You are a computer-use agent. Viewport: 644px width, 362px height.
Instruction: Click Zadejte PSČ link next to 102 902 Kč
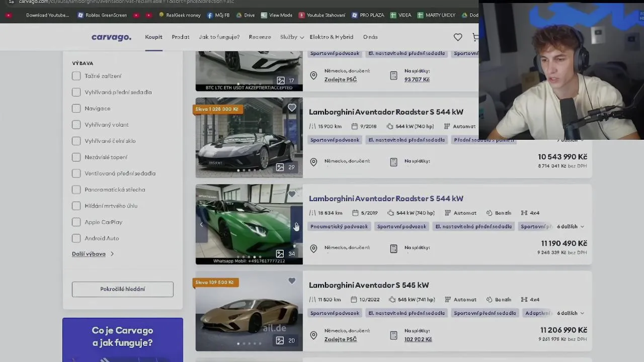341,339
